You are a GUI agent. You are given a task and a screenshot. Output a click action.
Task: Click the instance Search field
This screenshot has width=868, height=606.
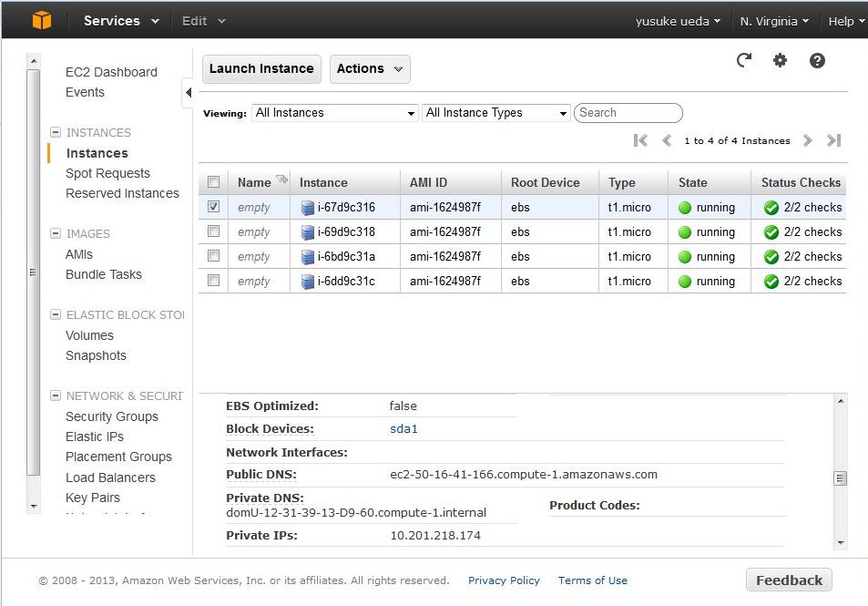[x=628, y=112]
